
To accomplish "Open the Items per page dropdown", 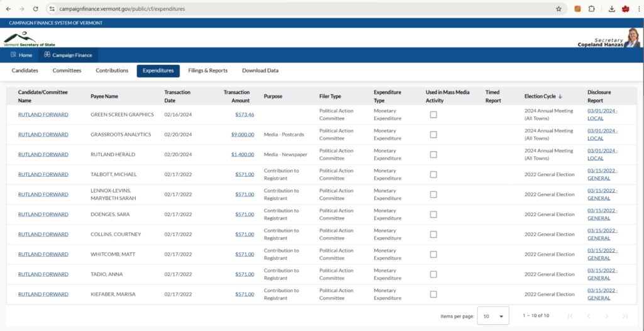I will (493, 316).
